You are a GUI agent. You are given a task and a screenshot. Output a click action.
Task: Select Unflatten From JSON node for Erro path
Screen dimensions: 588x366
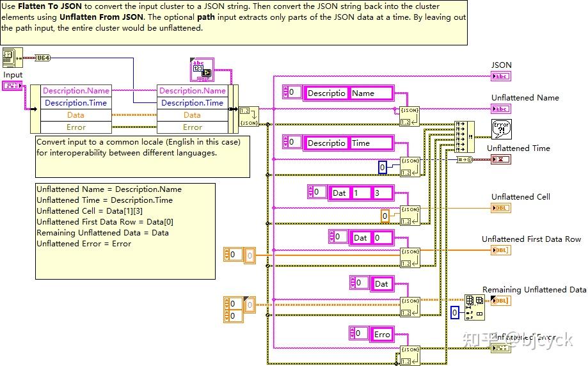coord(409,356)
